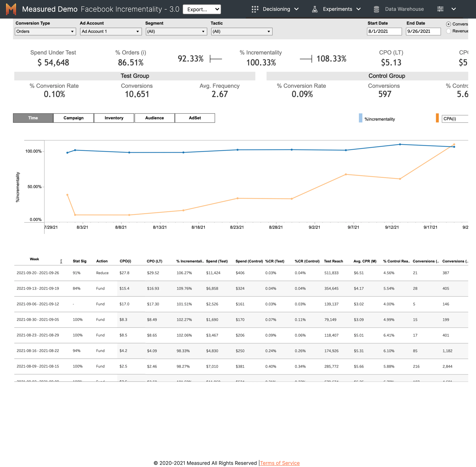Open the Data Warehouse database icon
476x467 pixels.
[x=376, y=9]
